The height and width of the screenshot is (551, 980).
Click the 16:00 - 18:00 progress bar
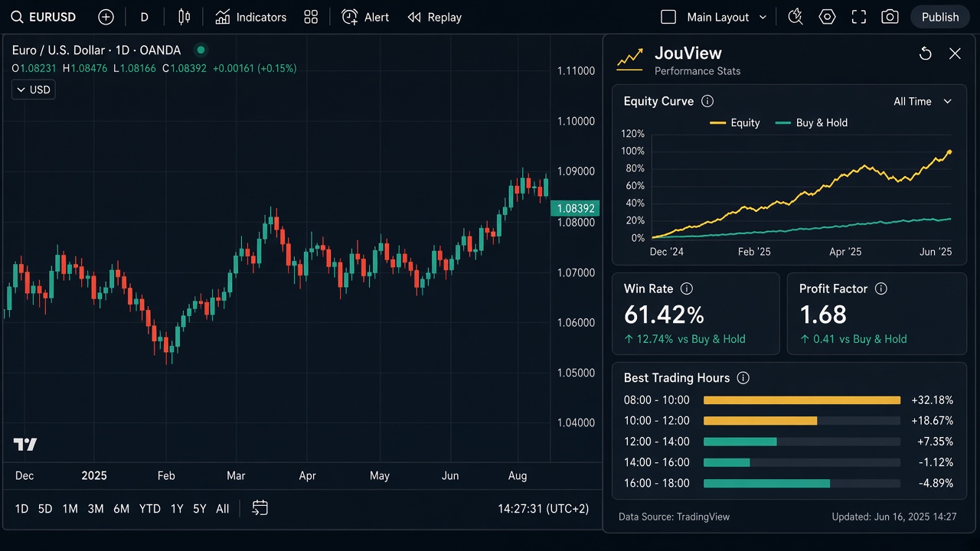pos(802,484)
